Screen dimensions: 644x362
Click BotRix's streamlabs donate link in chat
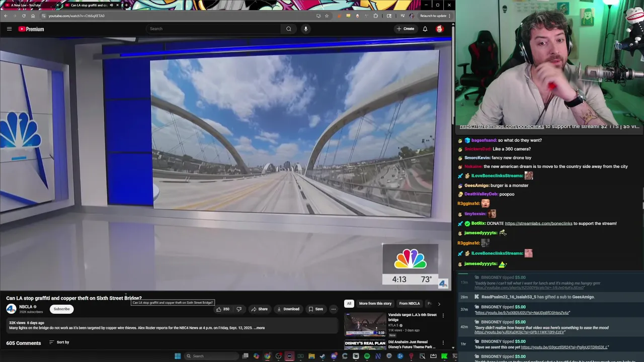(x=538, y=223)
